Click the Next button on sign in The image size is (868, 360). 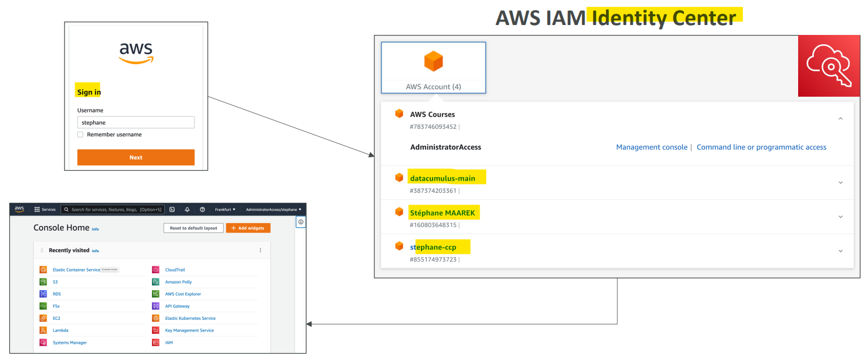point(136,157)
